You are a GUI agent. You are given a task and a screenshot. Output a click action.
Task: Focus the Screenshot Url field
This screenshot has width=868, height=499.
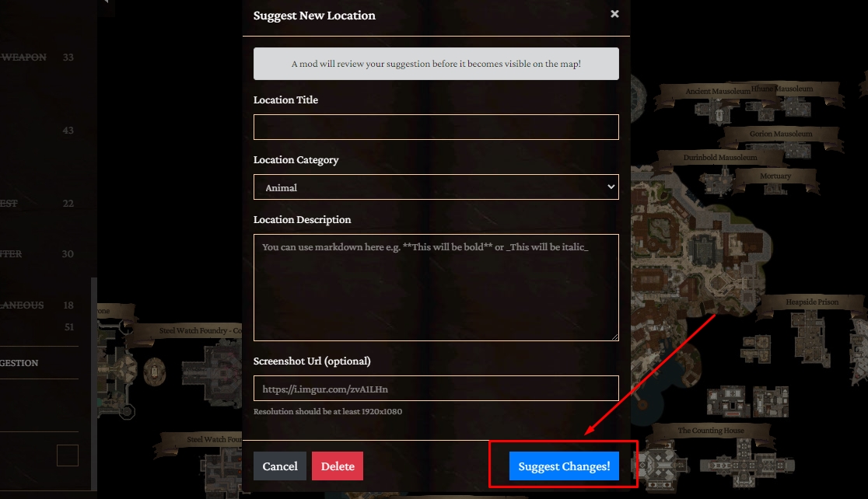point(436,389)
